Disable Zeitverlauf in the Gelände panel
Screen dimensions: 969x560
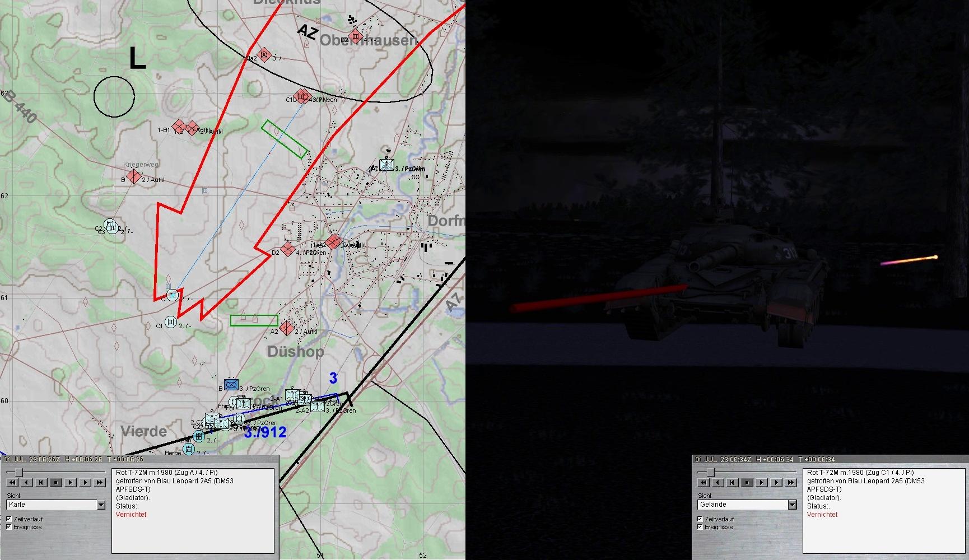point(700,519)
